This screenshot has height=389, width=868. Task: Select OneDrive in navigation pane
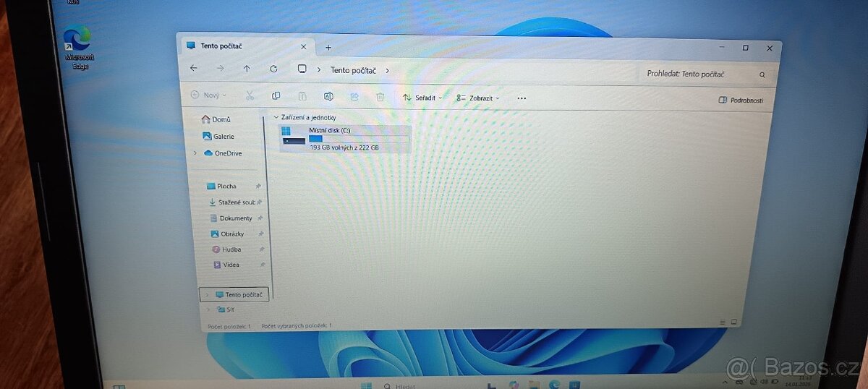[x=223, y=153]
